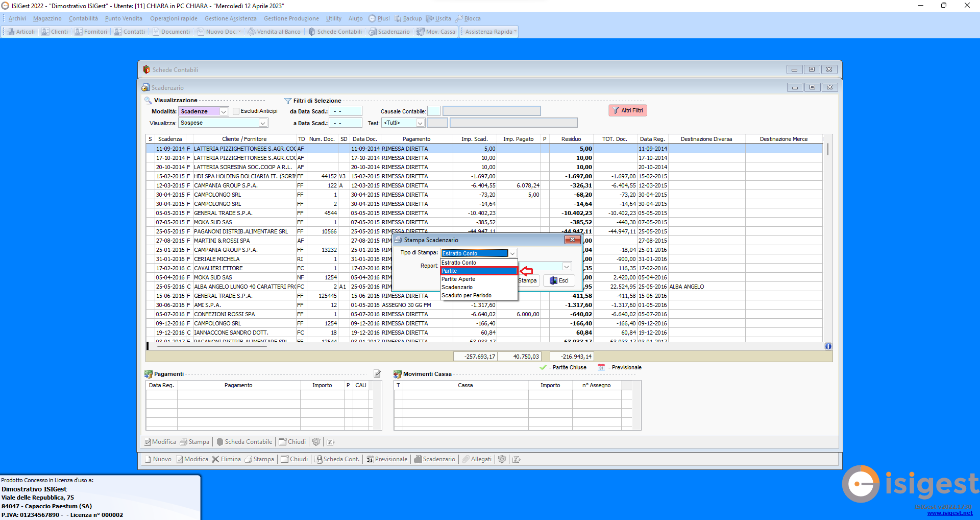This screenshot has width=980, height=520.
Task: Select the MARTINI & ROSSI SPA row
Action: [x=484, y=241]
